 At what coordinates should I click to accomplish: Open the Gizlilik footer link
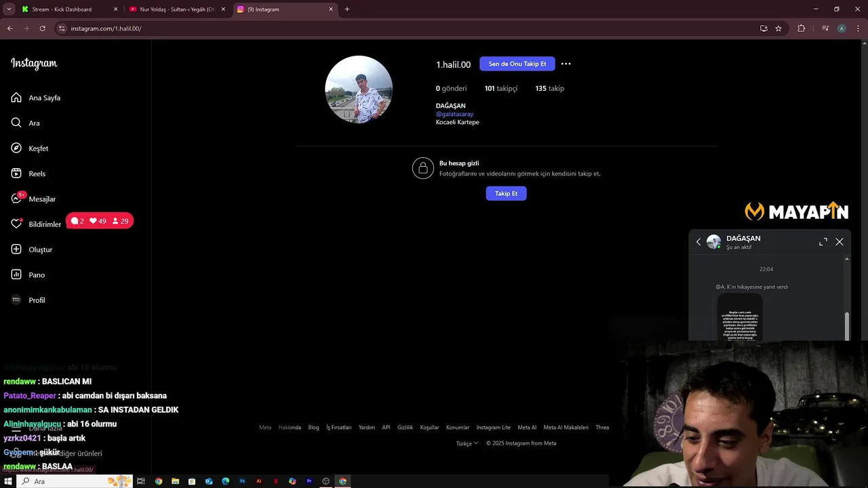[x=405, y=428]
